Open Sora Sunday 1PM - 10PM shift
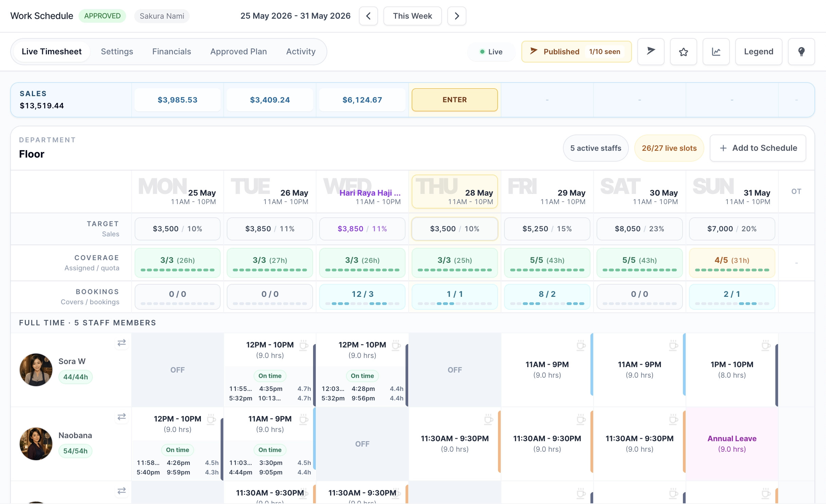The width and height of the screenshot is (826, 504). point(732,370)
